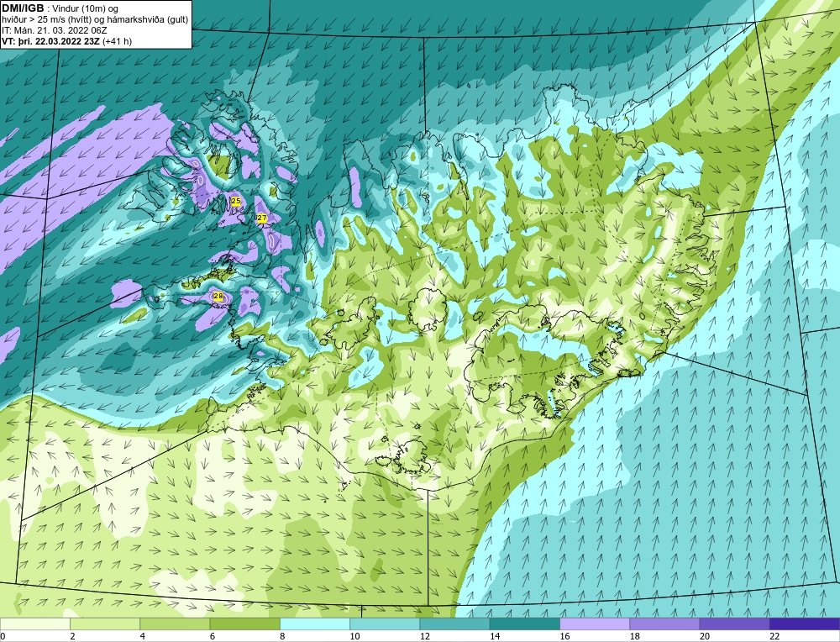
Task: Click the scale number 4
Action: (x=143, y=637)
